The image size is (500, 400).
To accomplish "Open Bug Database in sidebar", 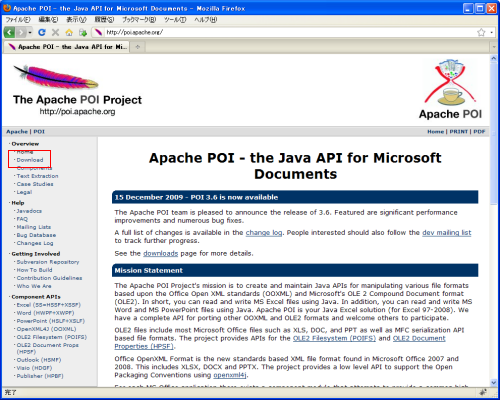I will (36, 235).
